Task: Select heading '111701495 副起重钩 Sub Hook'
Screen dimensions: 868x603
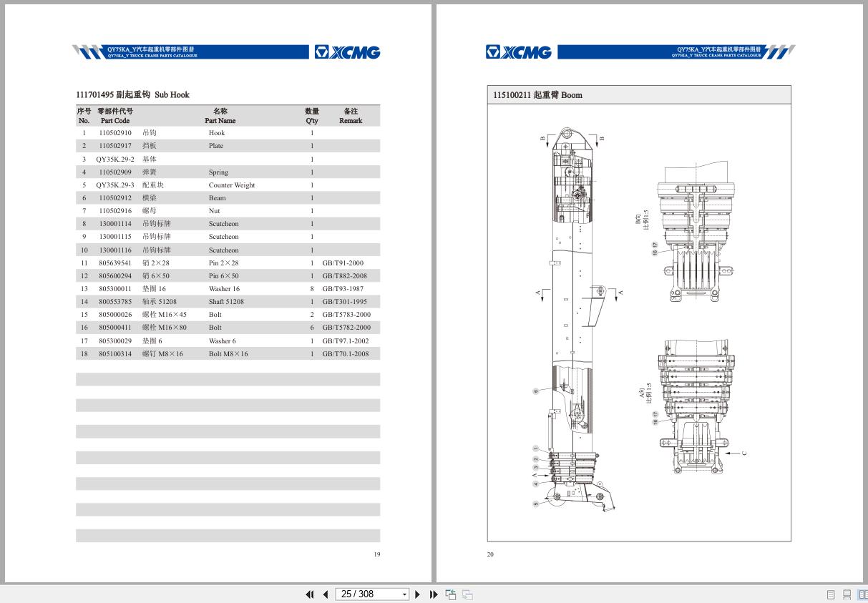Action: point(132,94)
